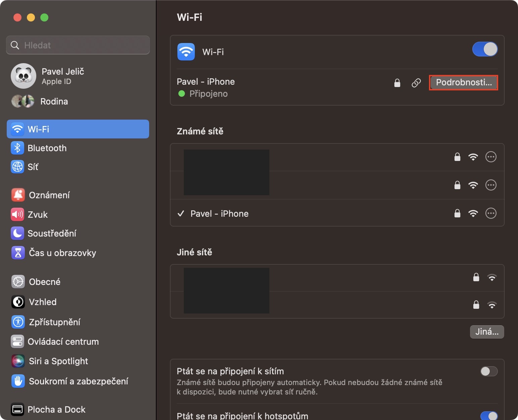Click the Jiná… button
The width and height of the screenshot is (518, 420).
coord(487,332)
